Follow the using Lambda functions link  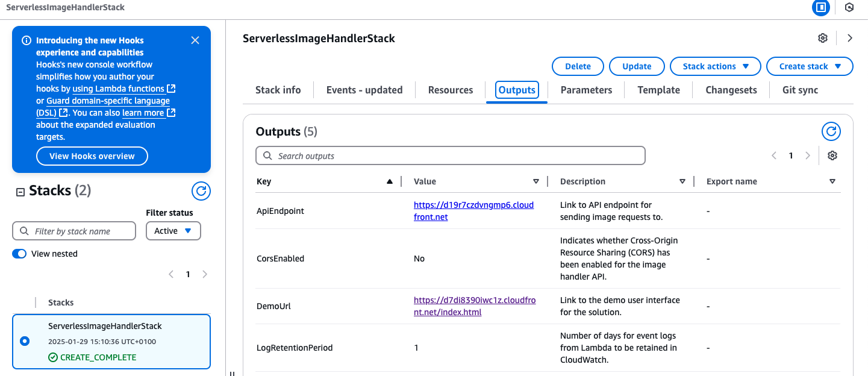pyautogui.click(x=124, y=89)
